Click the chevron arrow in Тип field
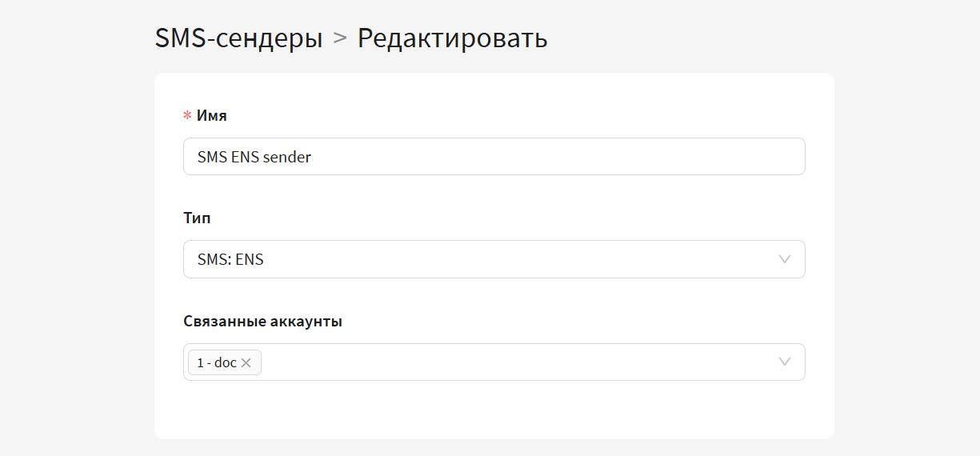Screen dimensions: 980x456 coord(785,259)
